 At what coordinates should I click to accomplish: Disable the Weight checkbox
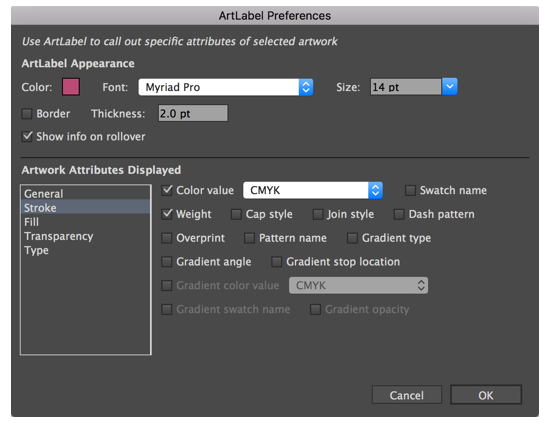click(x=167, y=214)
